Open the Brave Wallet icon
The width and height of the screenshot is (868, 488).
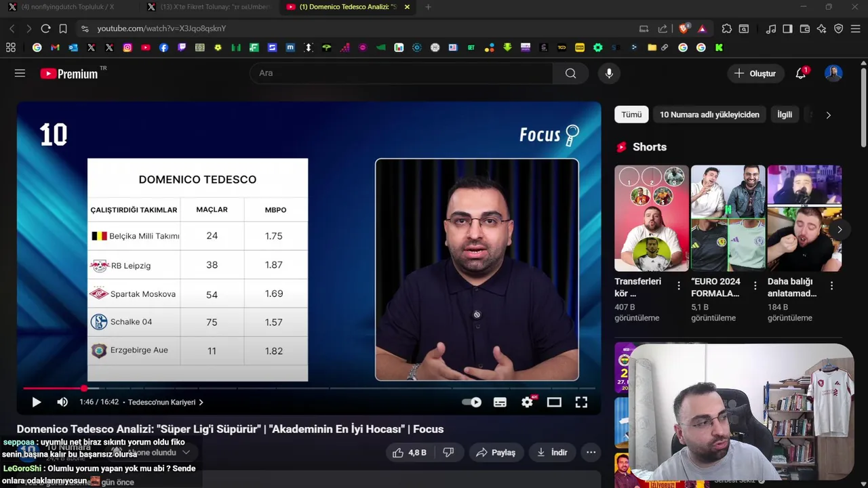tap(805, 28)
